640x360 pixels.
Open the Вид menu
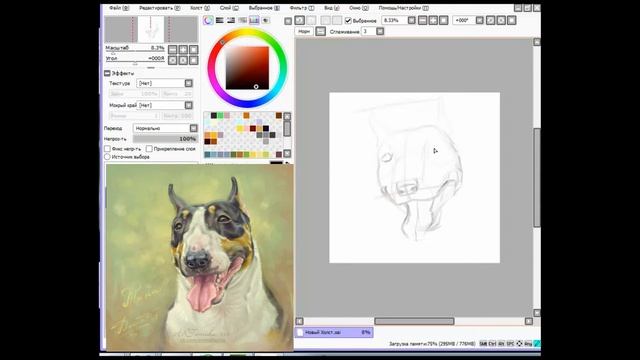click(332, 8)
